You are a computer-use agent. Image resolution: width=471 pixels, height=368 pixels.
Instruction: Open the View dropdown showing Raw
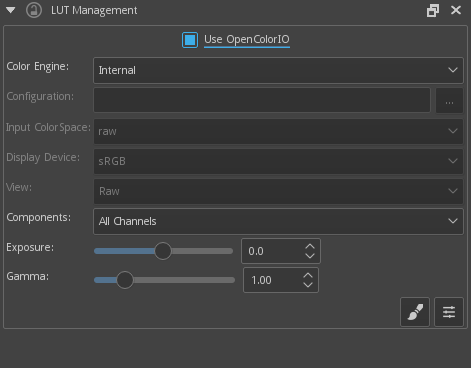(278, 191)
